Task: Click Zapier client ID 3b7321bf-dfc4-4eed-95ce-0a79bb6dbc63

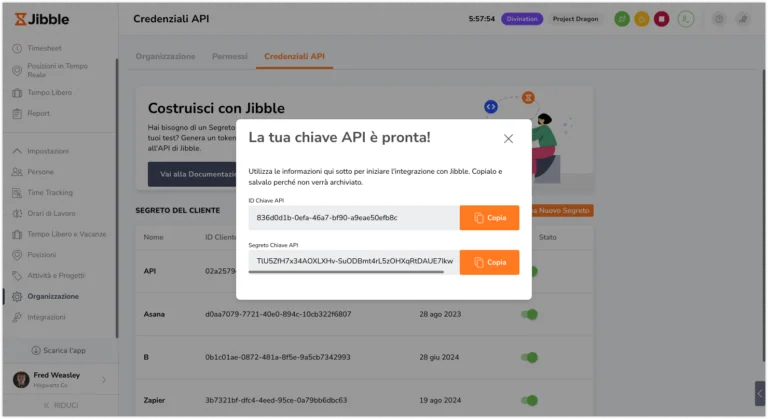Action: pyautogui.click(x=276, y=400)
